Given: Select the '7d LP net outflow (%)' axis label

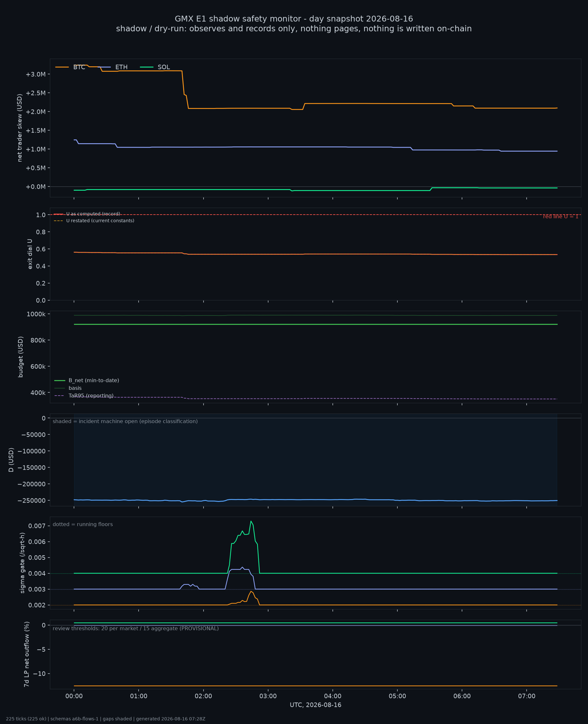Looking at the screenshot, I should tap(27, 654).
